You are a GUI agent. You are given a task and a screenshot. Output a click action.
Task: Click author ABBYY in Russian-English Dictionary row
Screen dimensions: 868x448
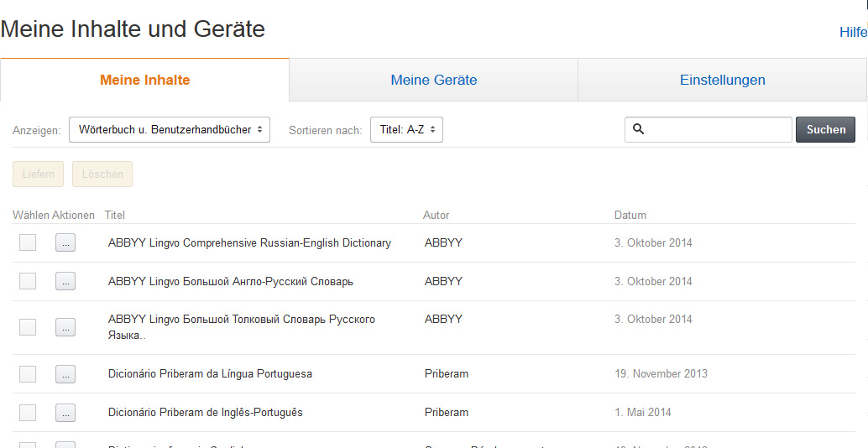[443, 242]
